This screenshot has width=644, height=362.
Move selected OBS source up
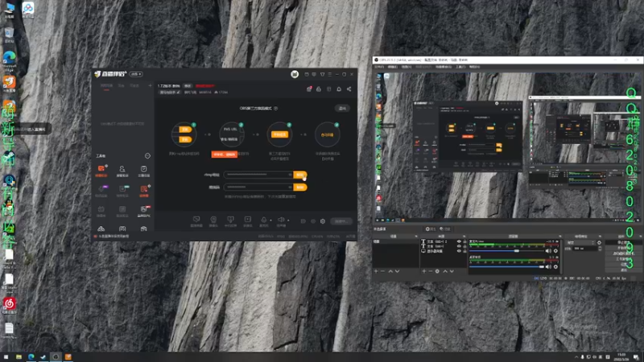445,271
